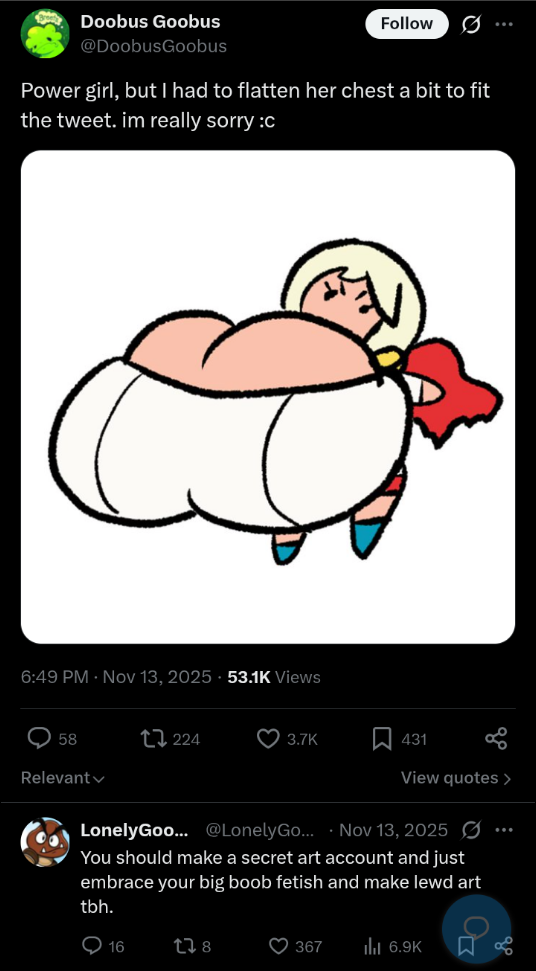Follow Doobus Goobus
This screenshot has width=536, height=971.
[x=407, y=24]
